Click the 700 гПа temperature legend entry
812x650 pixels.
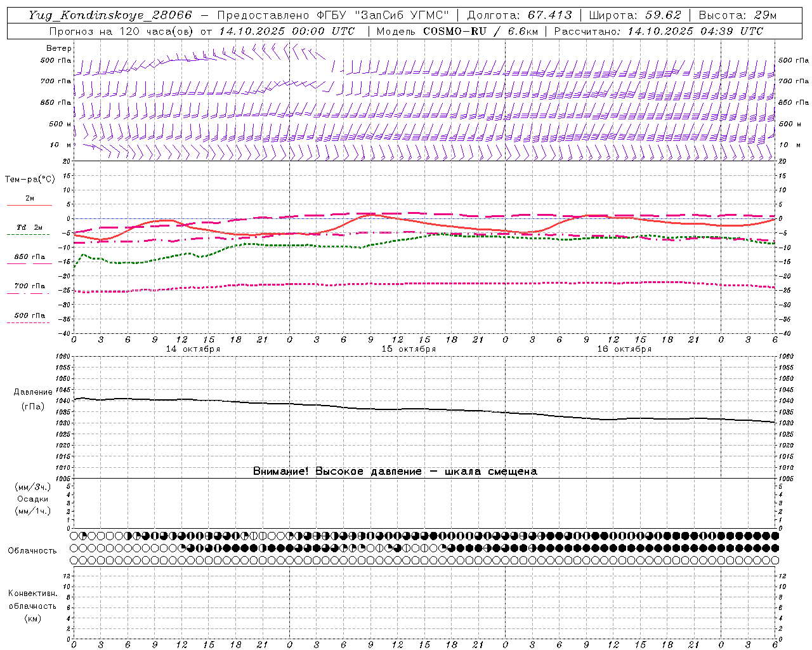click(x=30, y=286)
